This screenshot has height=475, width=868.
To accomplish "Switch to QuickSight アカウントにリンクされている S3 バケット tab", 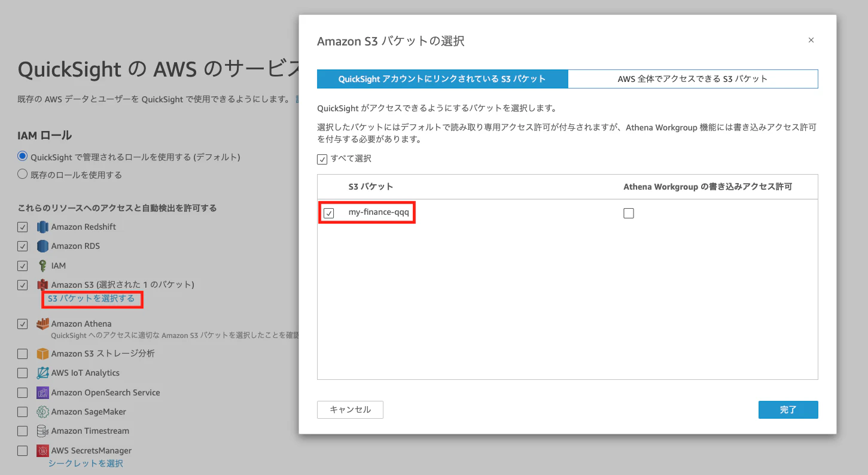I will (x=442, y=79).
